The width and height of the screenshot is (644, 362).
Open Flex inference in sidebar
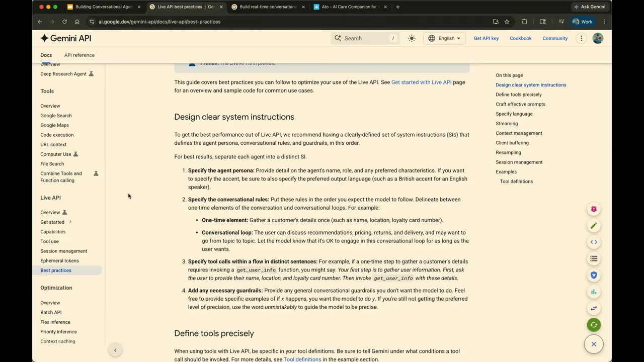click(55, 322)
